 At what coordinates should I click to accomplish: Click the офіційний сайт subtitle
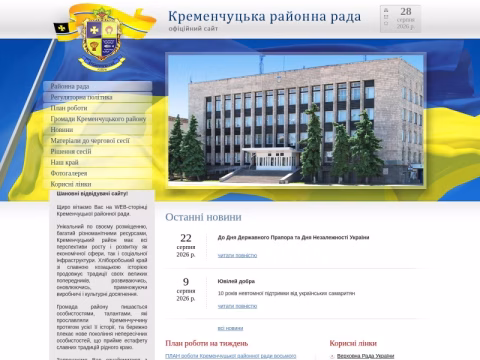coord(193,29)
